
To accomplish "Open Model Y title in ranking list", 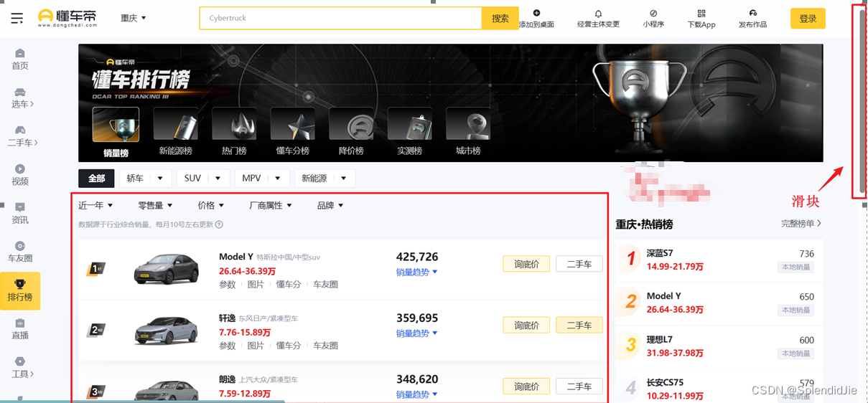I will 236,257.
